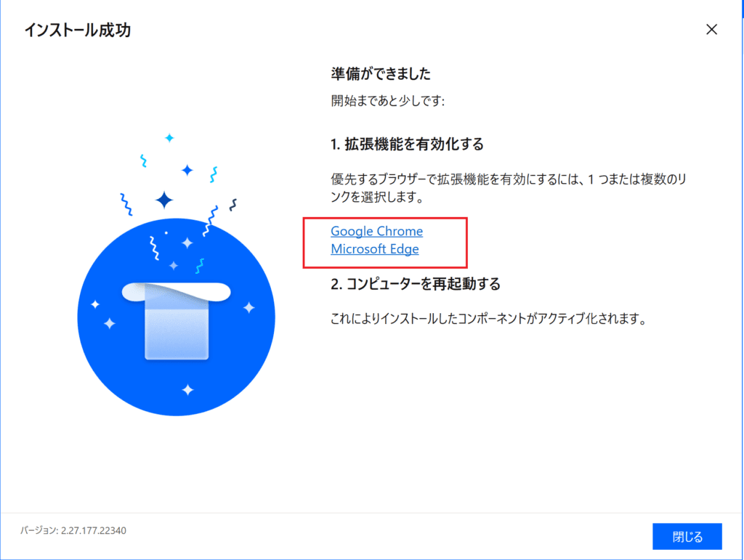This screenshot has width=744, height=560.
Task: Click the browser extension instruction paragraph
Action: point(509,188)
